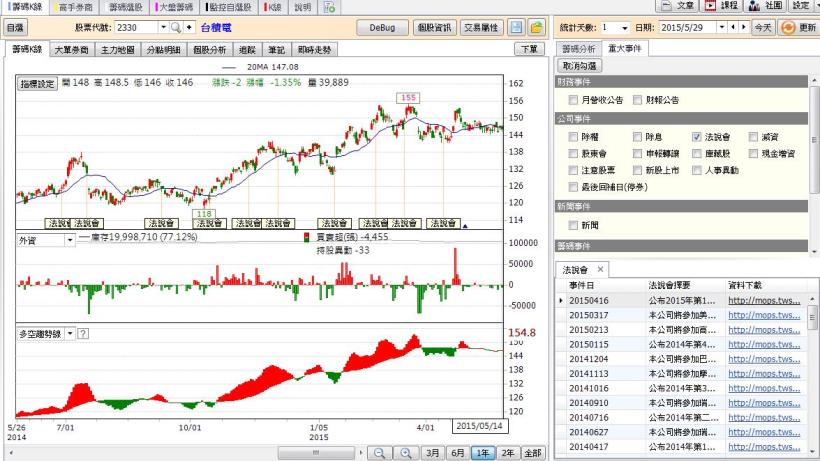The height and width of the screenshot is (461, 820).
Task: Click the orange refresh 更新 icon
Action: 788,27
